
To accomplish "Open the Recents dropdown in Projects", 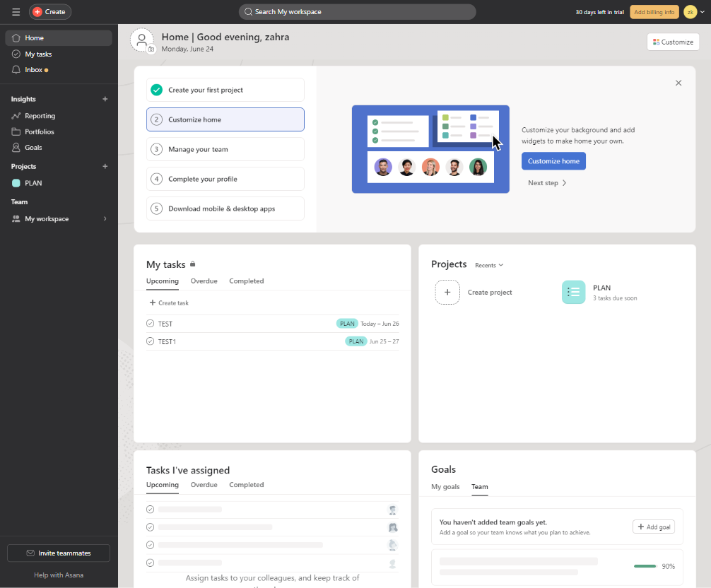I will click(489, 265).
